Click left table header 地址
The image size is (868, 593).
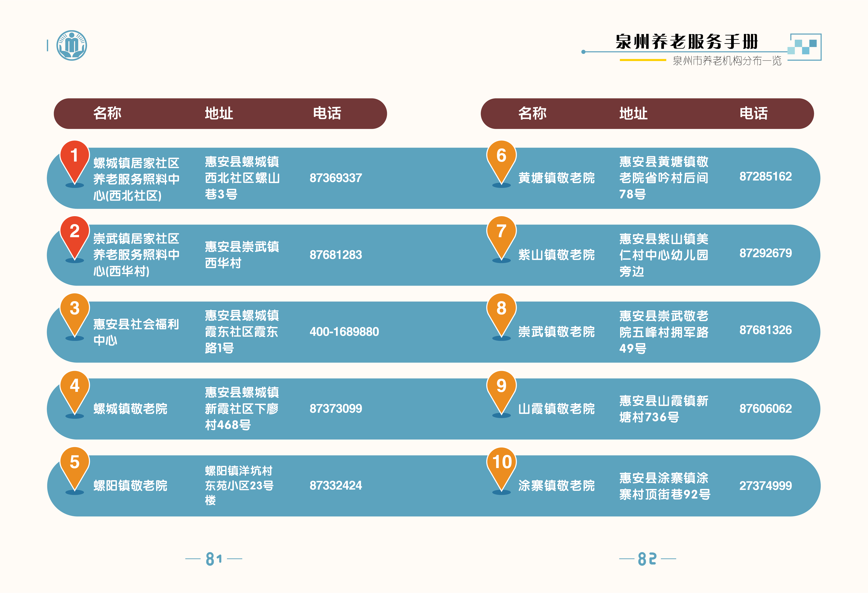pyautogui.click(x=219, y=113)
